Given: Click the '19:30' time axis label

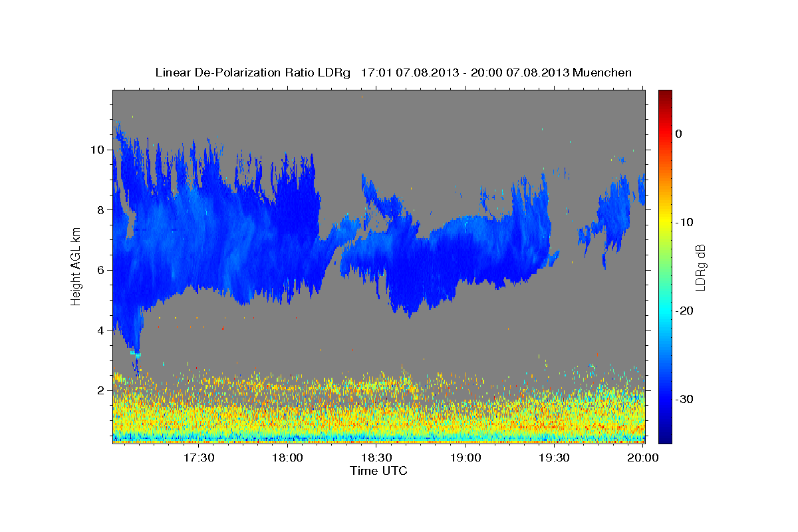Looking at the screenshot, I should coord(555,458).
